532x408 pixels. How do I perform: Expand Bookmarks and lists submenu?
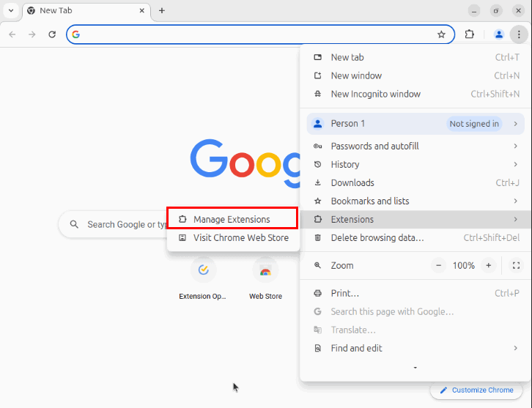pyautogui.click(x=415, y=201)
